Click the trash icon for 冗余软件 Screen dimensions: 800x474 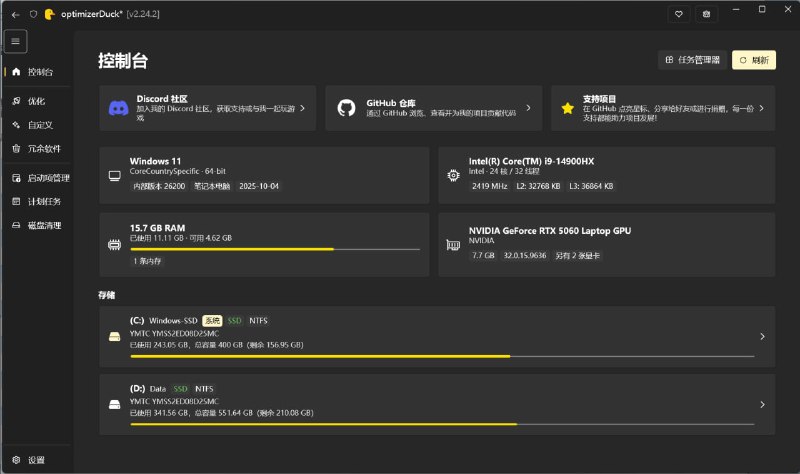(16, 148)
